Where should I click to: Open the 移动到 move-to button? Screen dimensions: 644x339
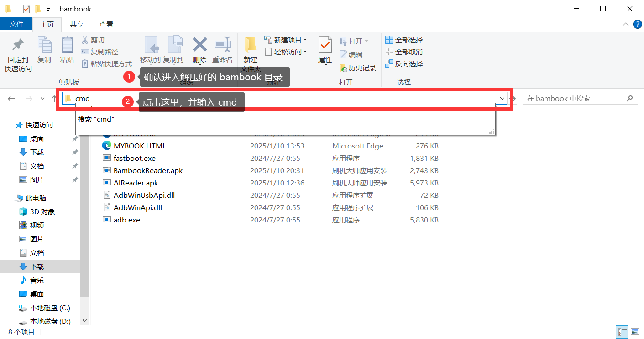[x=150, y=50]
